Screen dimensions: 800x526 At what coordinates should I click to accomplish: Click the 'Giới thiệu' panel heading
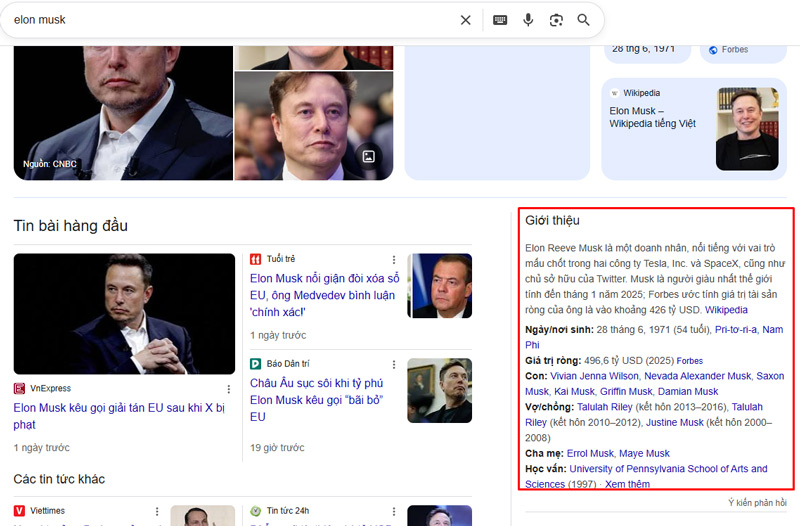(x=553, y=220)
